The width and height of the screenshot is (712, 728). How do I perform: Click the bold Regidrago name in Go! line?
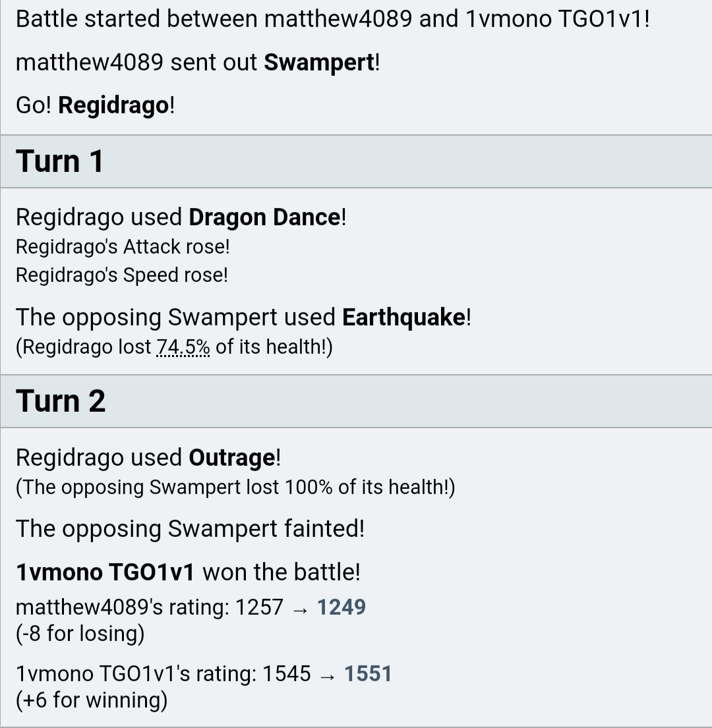coord(113,105)
